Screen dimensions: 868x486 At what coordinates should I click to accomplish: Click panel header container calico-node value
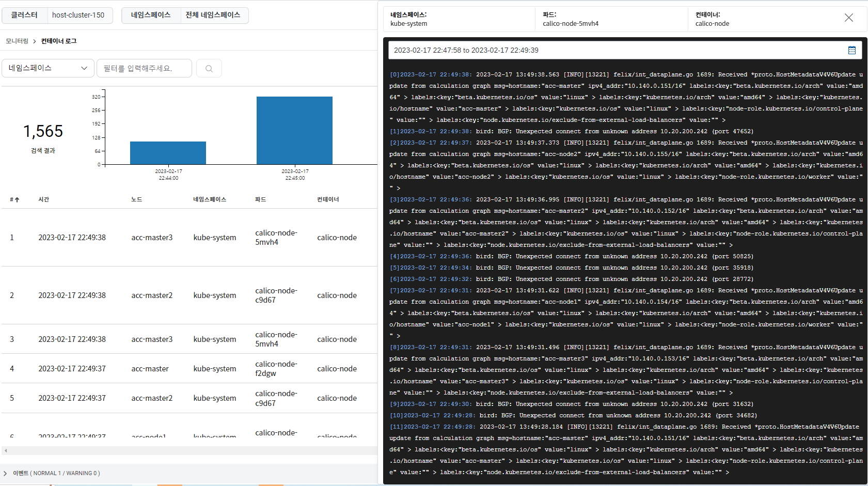point(712,24)
